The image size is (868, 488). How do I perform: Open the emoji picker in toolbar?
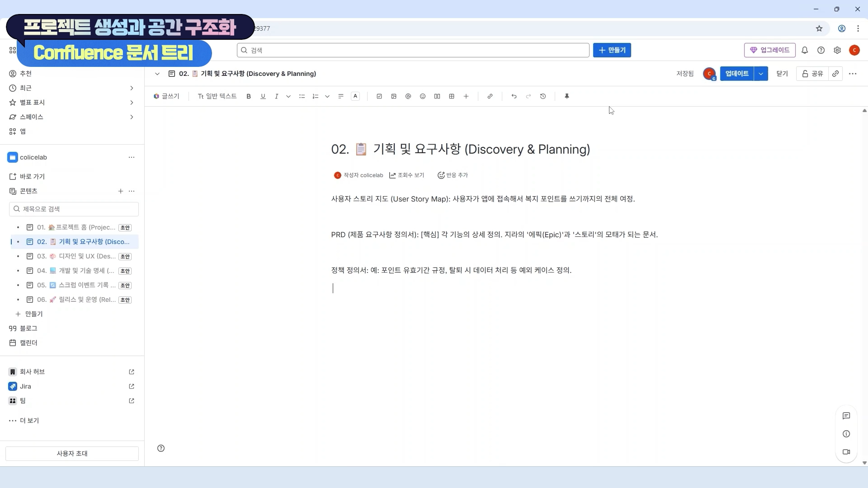point(423,96)
